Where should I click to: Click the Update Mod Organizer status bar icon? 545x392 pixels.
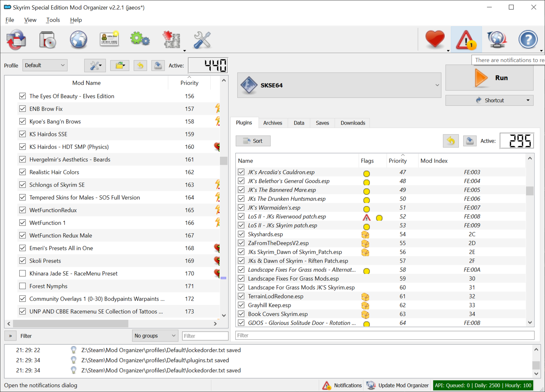pos(371,385)
